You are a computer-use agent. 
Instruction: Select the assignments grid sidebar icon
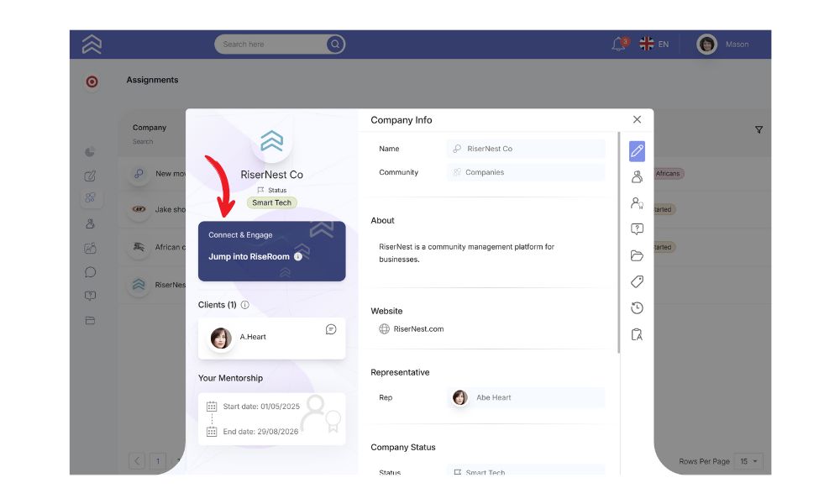(90, 197)
